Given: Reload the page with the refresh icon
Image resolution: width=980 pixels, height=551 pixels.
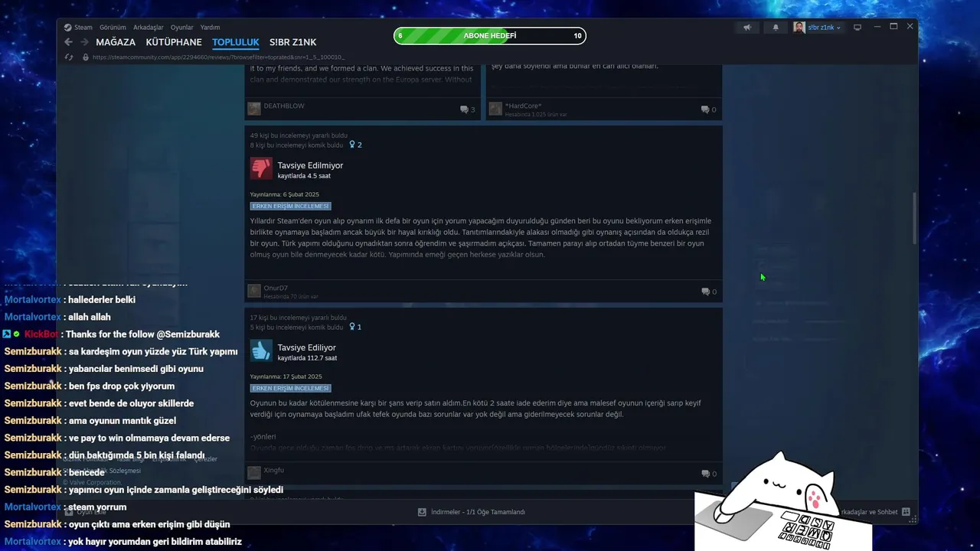Looking at the screenshot, I should coord(69,57).
